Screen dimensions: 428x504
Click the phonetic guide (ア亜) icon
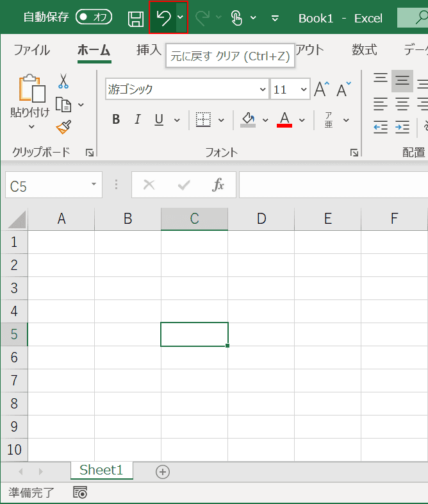pos(329,120)
